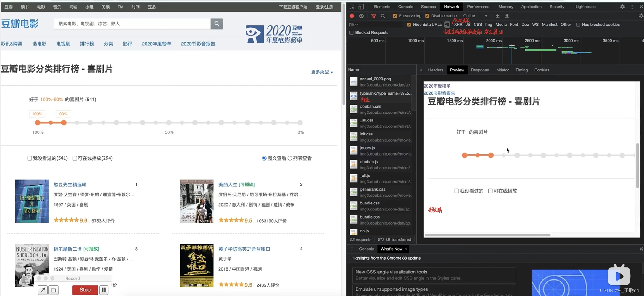Click the 100% point on rating slider

pos(37,123)
